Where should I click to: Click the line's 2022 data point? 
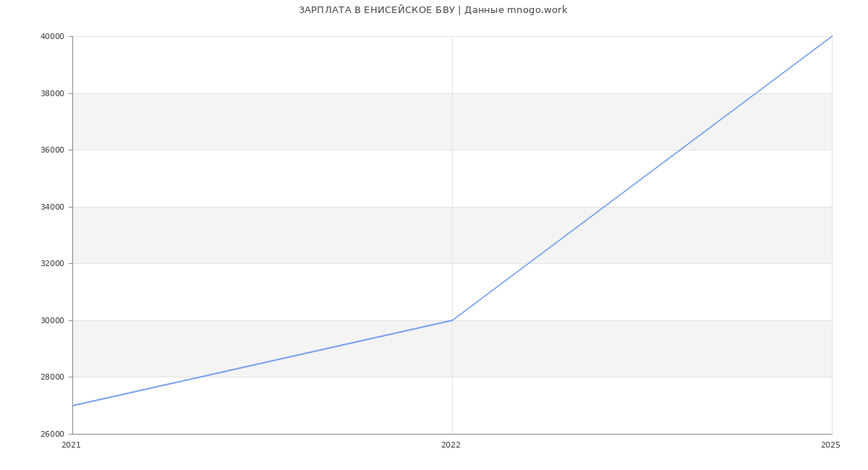click(452, 320)
